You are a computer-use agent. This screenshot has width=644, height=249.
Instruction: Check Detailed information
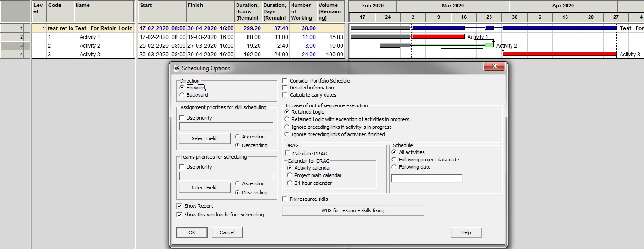[x=285, y=88]
